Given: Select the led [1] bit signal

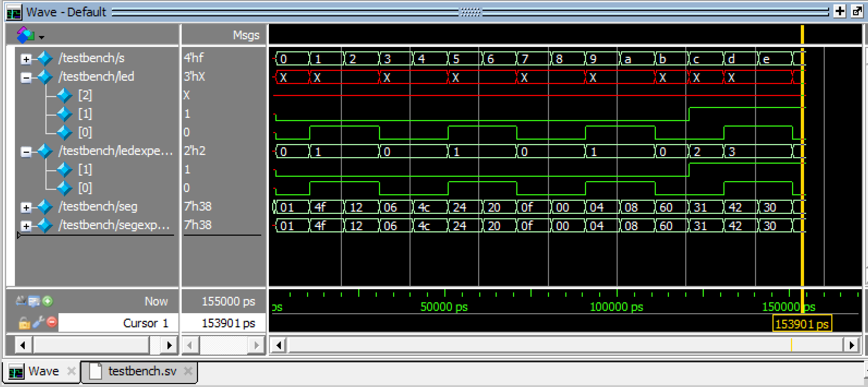Looking at the screenshot, I should click(85, 114).
